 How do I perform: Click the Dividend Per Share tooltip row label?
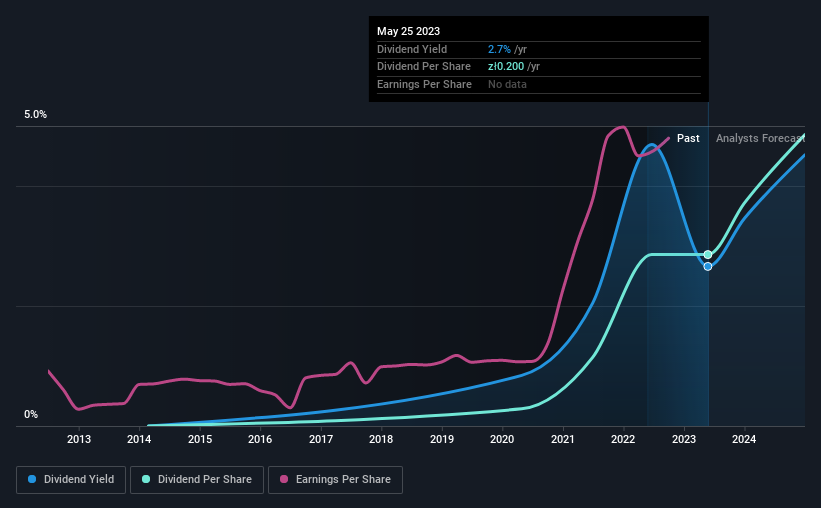coord(424,67)
